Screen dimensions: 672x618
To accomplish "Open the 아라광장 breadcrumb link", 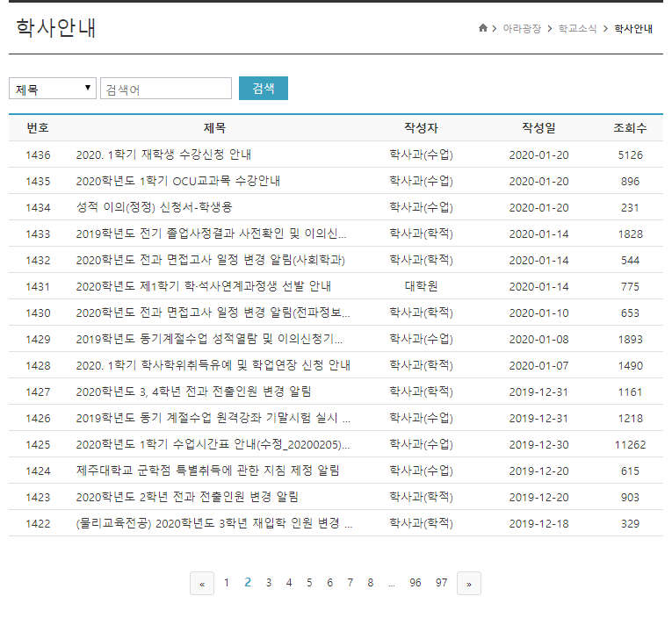I will [x=522, y=29].
